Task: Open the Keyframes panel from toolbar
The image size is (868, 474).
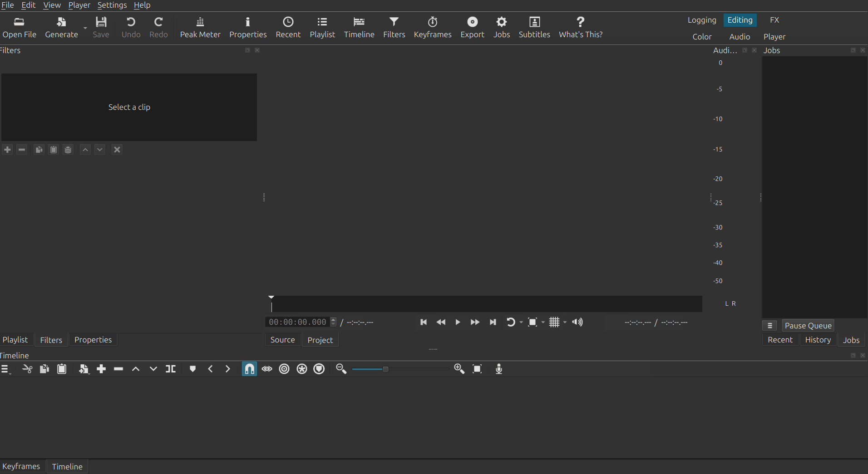Action: (x=433, y=27)
